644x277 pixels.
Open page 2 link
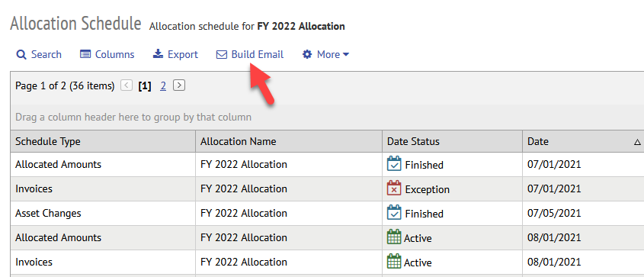(163, 86)
